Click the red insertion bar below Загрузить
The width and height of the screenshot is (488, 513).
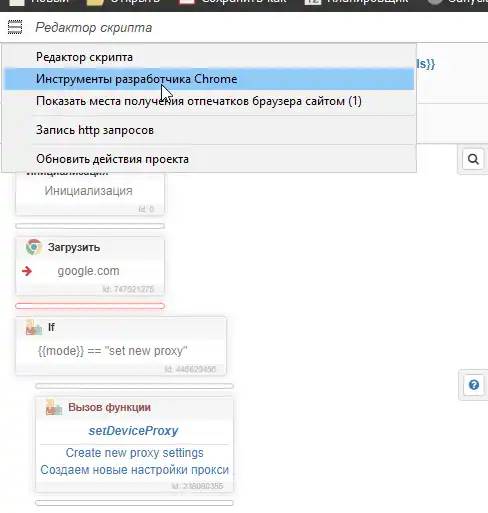[x=90, y=306]
